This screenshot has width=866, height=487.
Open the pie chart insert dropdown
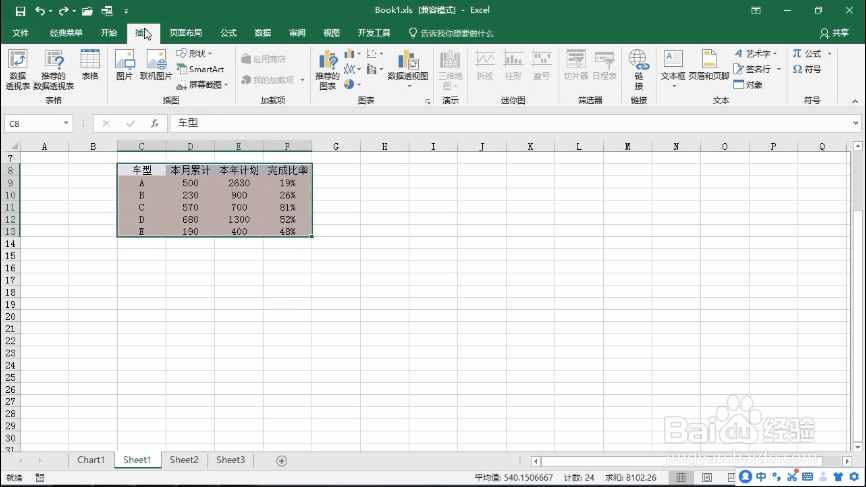pos(352,84)
